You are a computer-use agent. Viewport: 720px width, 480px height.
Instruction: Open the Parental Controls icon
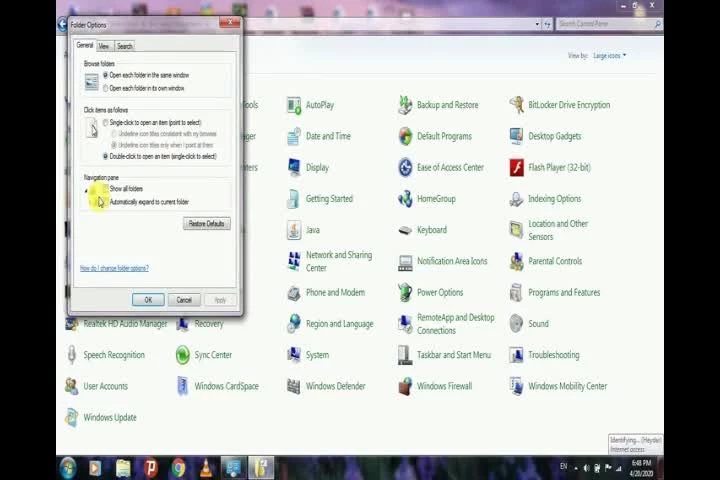coord(517,261)
